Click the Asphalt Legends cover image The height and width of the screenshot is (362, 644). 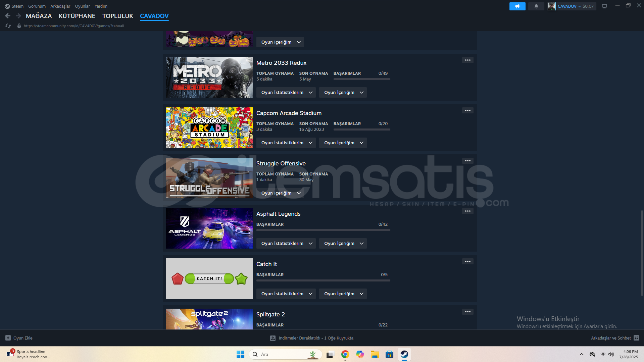209,228
